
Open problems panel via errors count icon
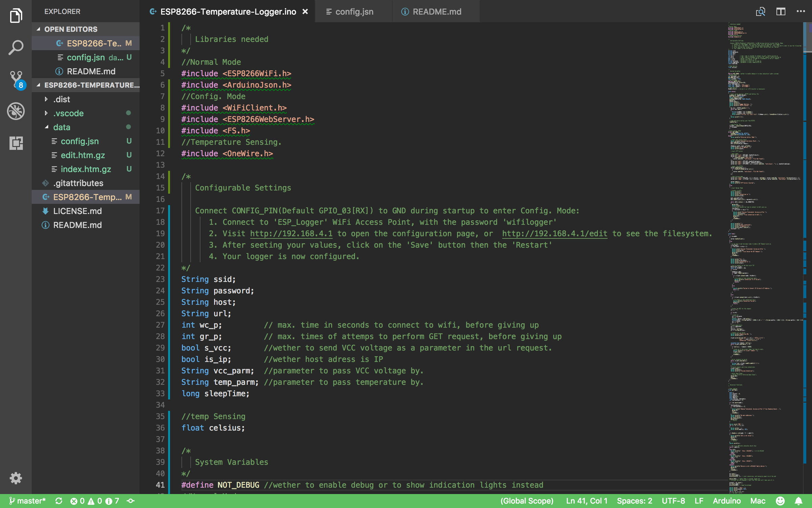[77, 501]
